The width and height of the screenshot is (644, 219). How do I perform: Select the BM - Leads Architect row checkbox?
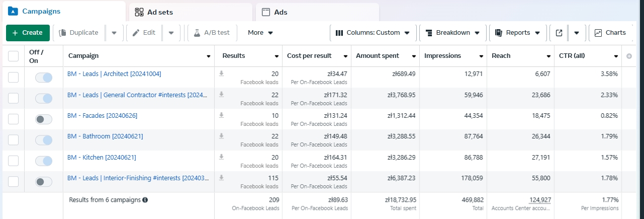click(x=14, y=77)
